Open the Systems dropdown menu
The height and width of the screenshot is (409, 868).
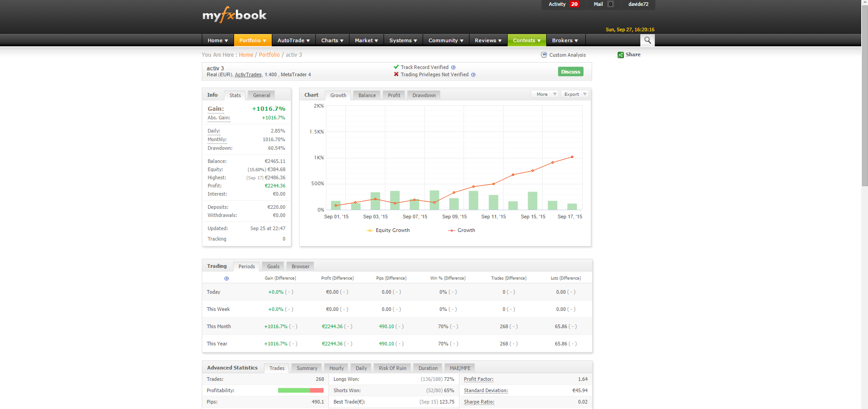403,40
